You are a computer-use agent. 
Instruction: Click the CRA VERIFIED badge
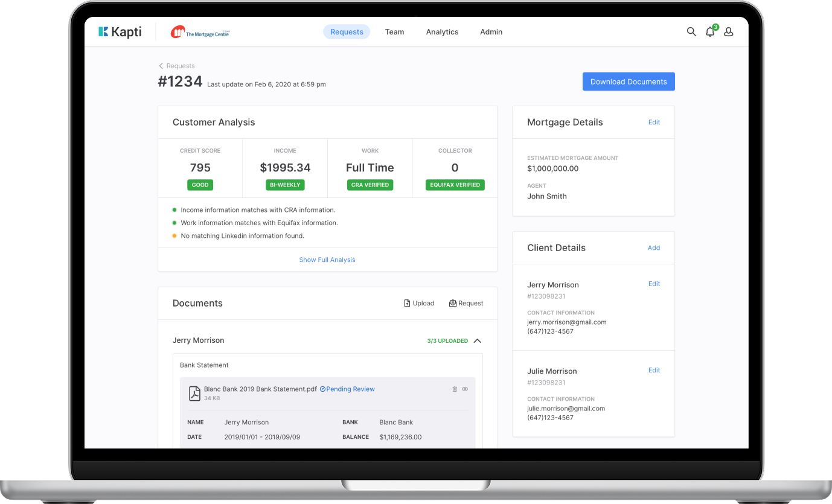pos(370,185)
